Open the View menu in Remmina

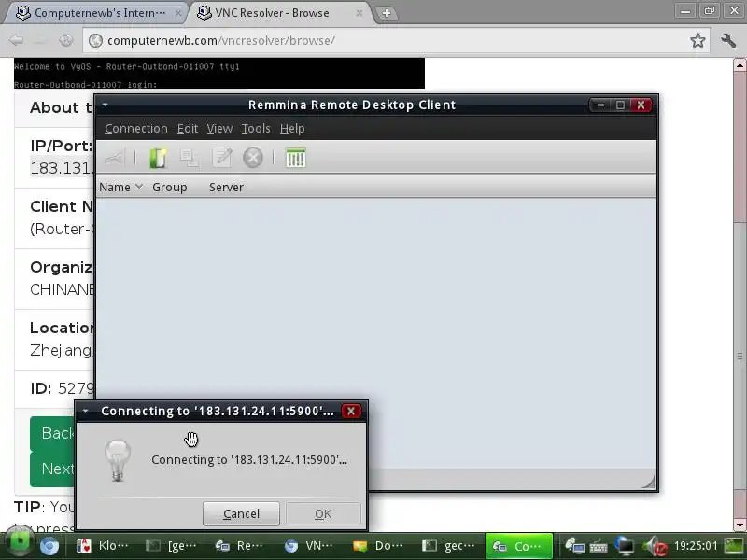219,129
